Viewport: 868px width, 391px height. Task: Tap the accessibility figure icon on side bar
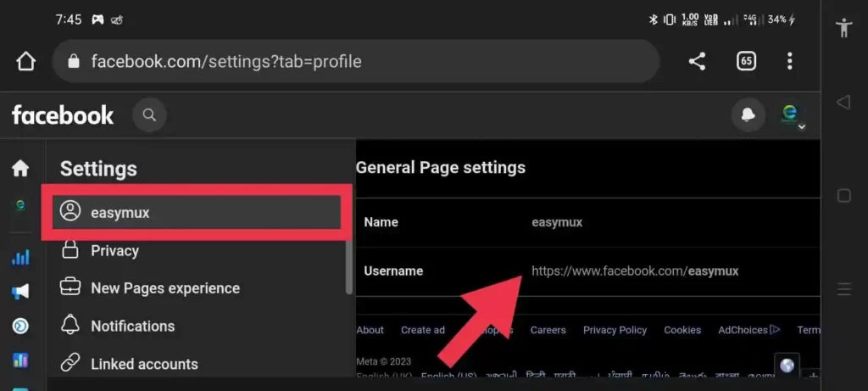(x=843, y=27)
